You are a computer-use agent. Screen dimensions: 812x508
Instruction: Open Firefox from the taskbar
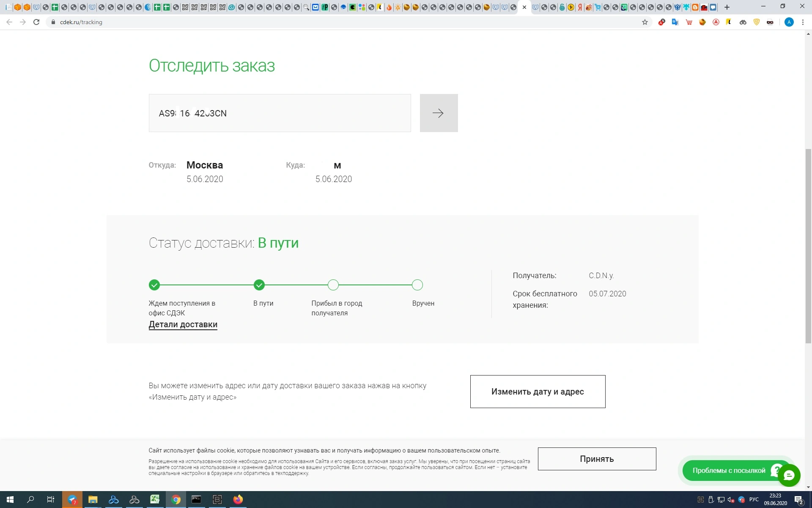coord(238,500)
